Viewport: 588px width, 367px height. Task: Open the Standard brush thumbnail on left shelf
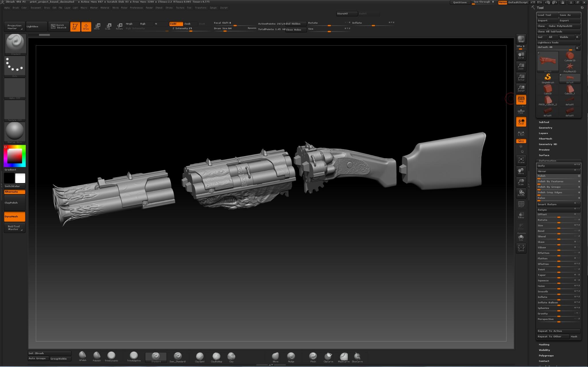16,44
